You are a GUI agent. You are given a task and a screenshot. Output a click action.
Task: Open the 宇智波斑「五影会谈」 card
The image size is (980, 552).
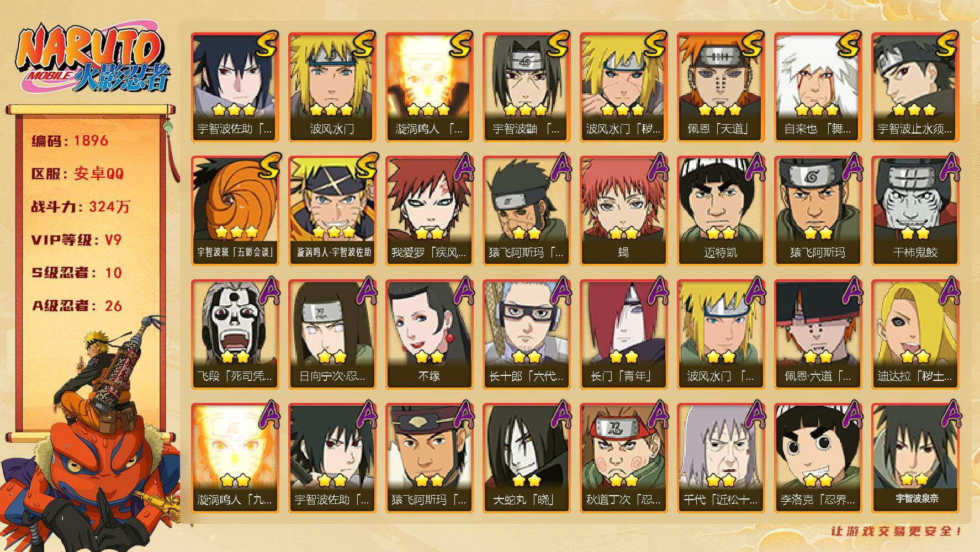(x=235, y=211)
